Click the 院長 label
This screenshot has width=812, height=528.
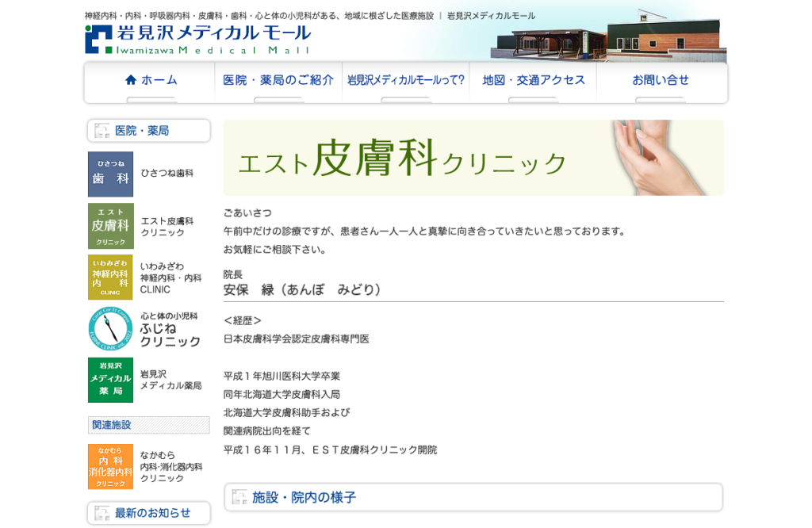coord(233,274)
